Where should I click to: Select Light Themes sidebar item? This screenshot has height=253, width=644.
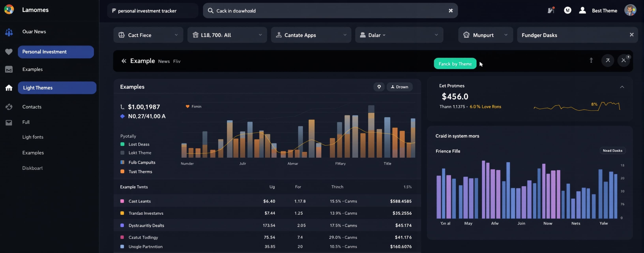(x=57, y=88)
